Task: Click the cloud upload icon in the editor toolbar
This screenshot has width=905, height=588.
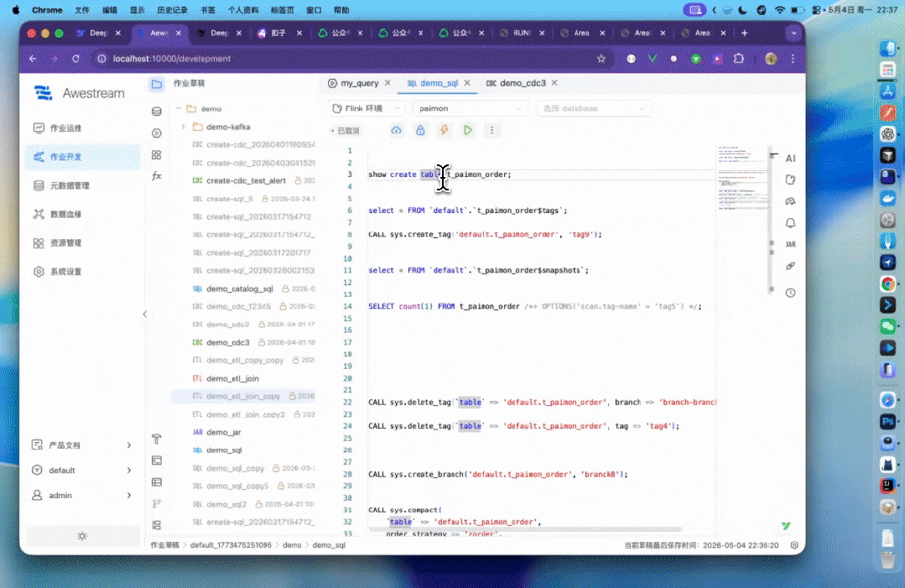Action: click(x=396, y=130)
